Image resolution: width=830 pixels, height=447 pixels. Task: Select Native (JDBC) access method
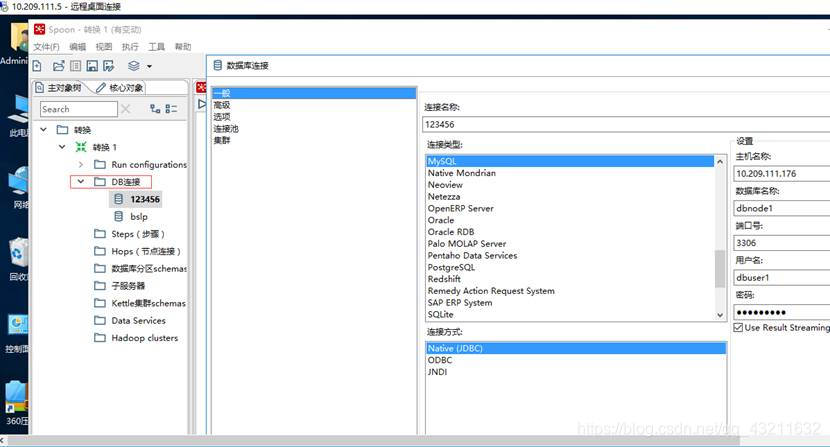tap(576, 348)
